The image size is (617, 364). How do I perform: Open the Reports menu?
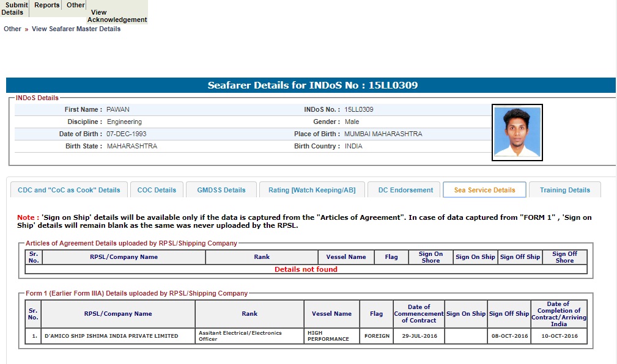(x=46, y=5)
